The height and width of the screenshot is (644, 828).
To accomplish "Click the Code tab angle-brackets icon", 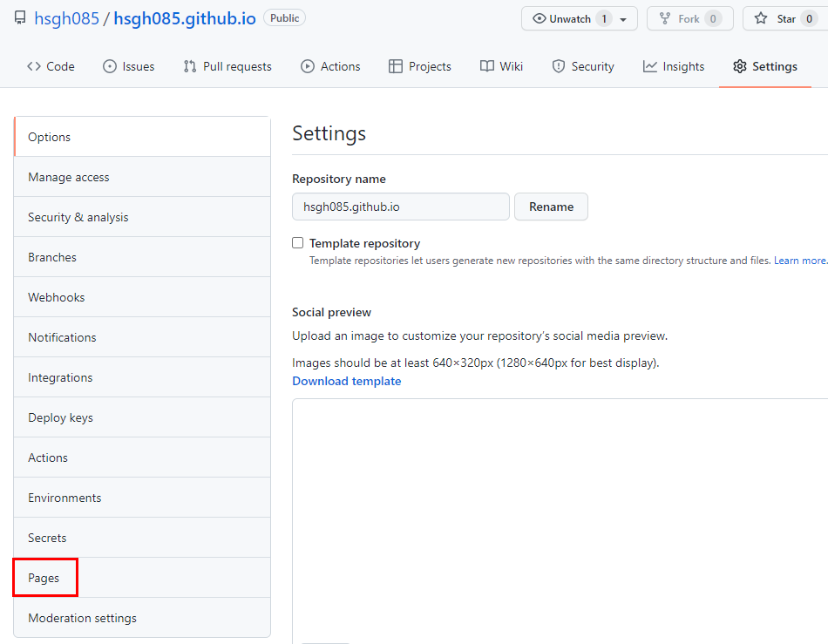I will pos(34,66).
